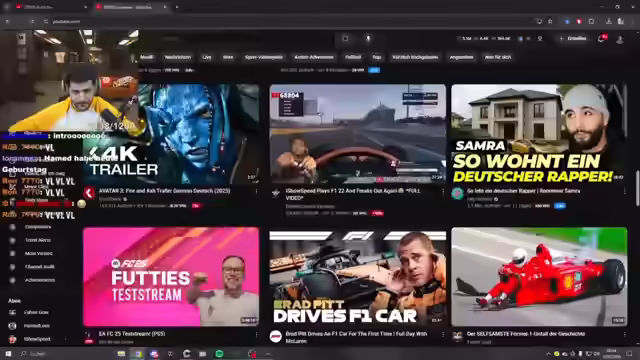Open the account avatar menu
Viewport: 640px width, 360px height.
pyautogui.click(x=620, y=39)
